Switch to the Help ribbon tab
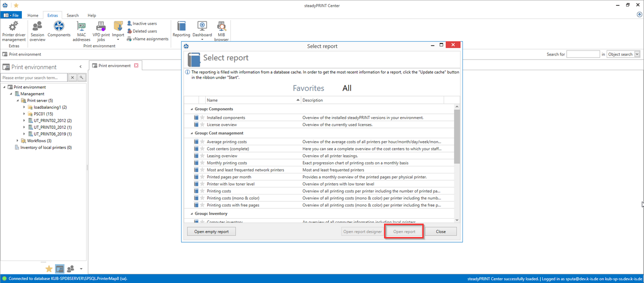 [x=92, y=15]
